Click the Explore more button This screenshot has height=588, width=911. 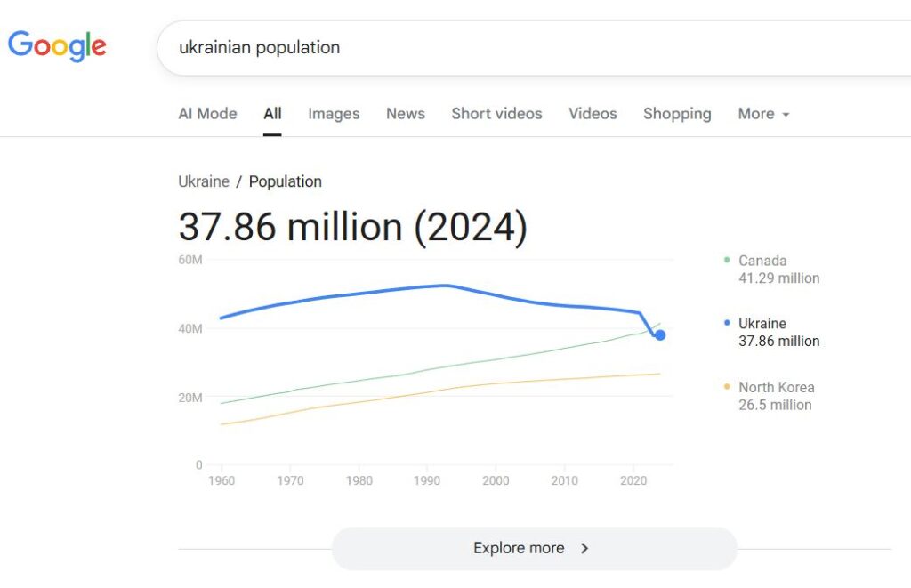click(534, 548)
